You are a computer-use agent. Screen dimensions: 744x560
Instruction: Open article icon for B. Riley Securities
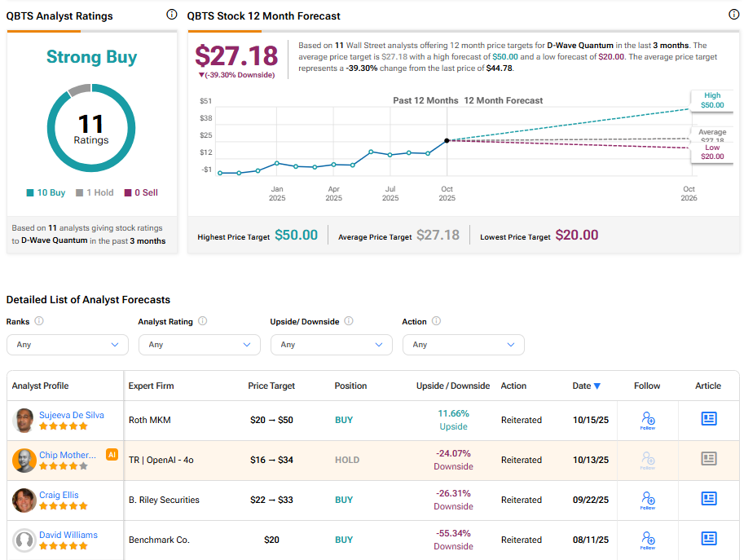click(709, 499)
